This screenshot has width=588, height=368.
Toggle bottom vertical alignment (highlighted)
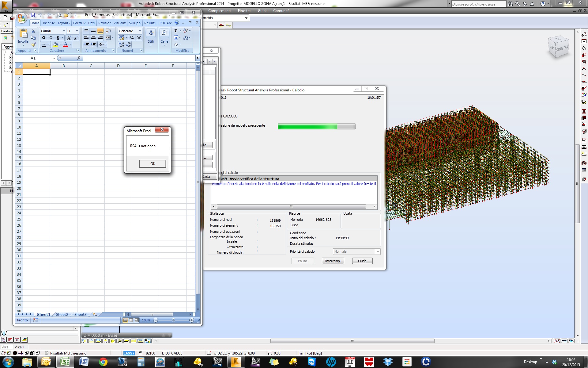100,31
